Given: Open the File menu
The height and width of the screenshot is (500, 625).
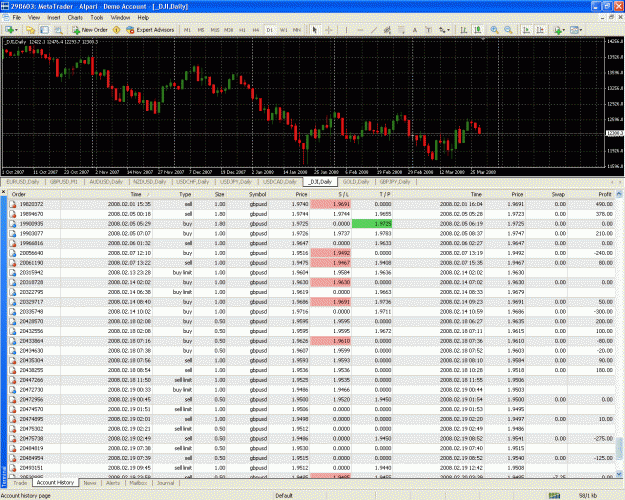Looking at the screenshot, I should (17, 18).
